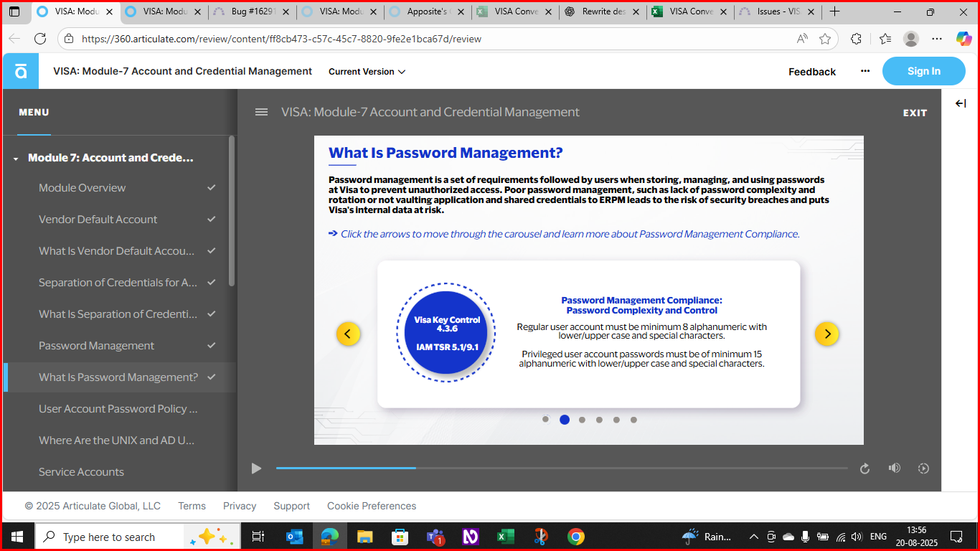Go to previous carousel slide arrow

point(348,334)
